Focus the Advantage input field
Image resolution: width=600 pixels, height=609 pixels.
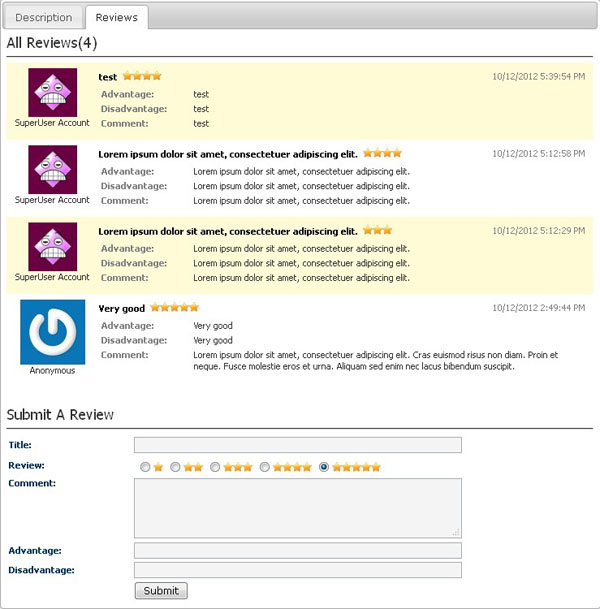tap(298, 551)
